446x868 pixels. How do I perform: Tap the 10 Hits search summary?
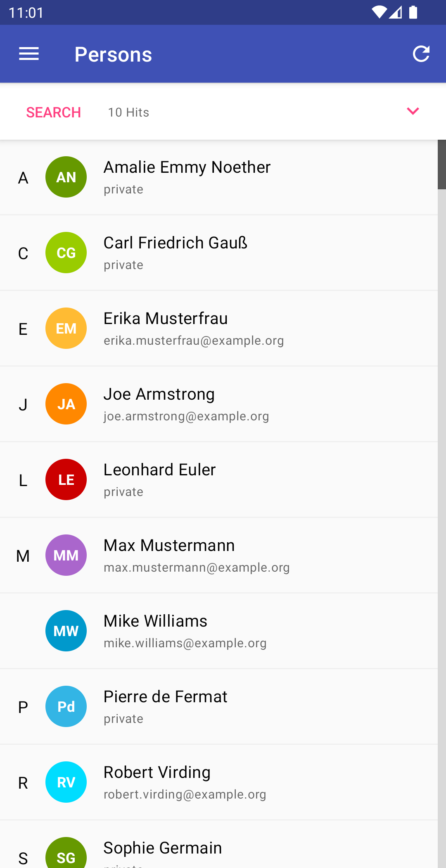point(128,112)
